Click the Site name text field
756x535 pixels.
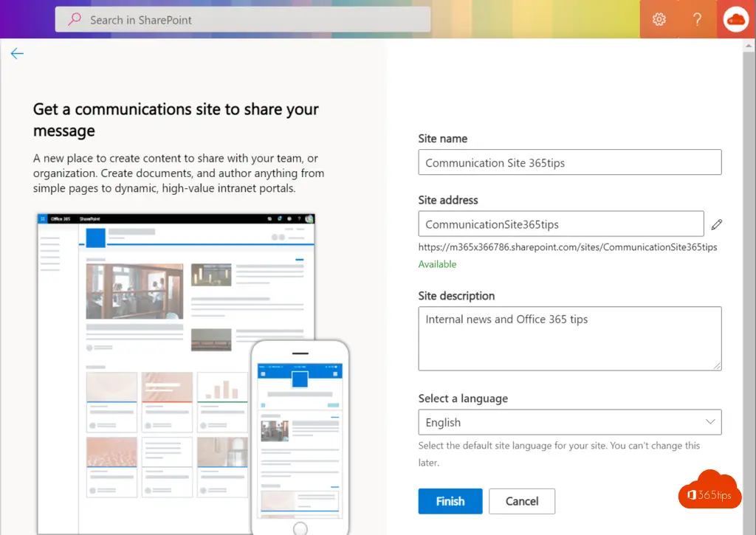click(570, 162)
